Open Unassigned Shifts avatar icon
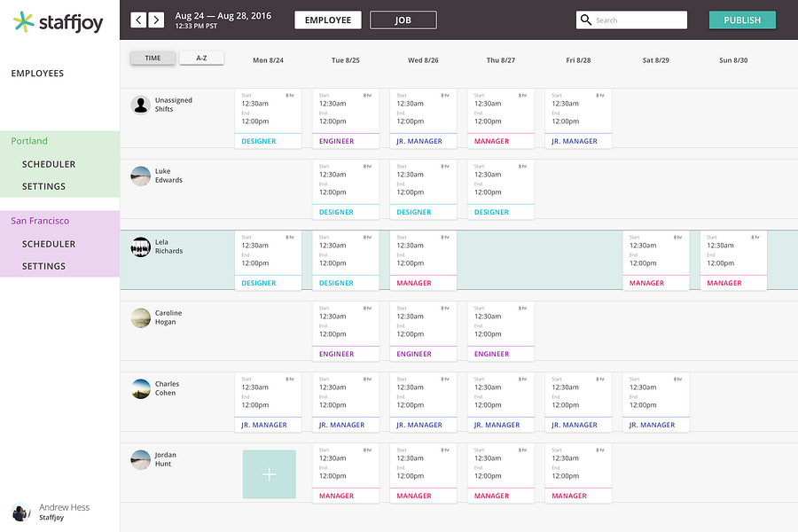Viewport: 798px width, 532px height. click(140, 105)
